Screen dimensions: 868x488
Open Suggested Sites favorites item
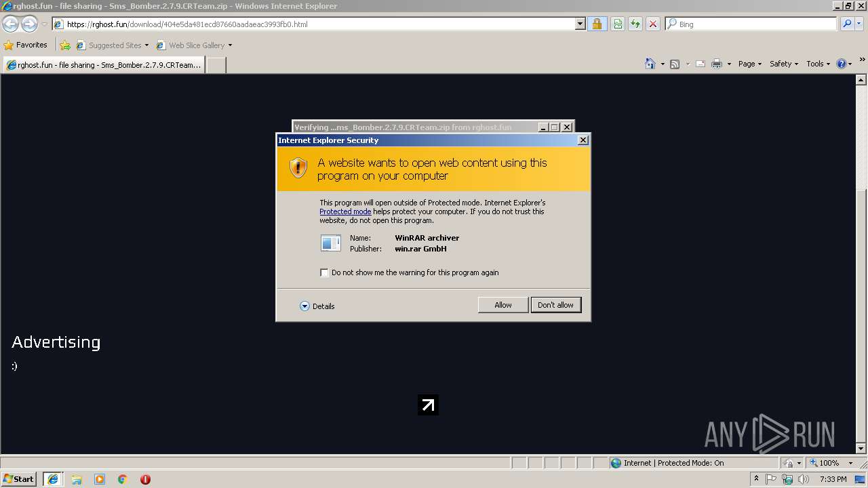coord(112,45)
